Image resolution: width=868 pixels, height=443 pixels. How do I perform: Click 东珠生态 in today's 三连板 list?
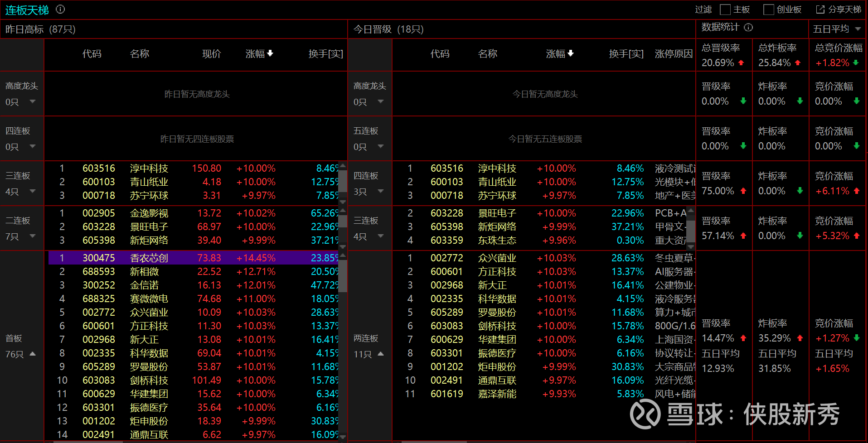click(x=497, y=241)
